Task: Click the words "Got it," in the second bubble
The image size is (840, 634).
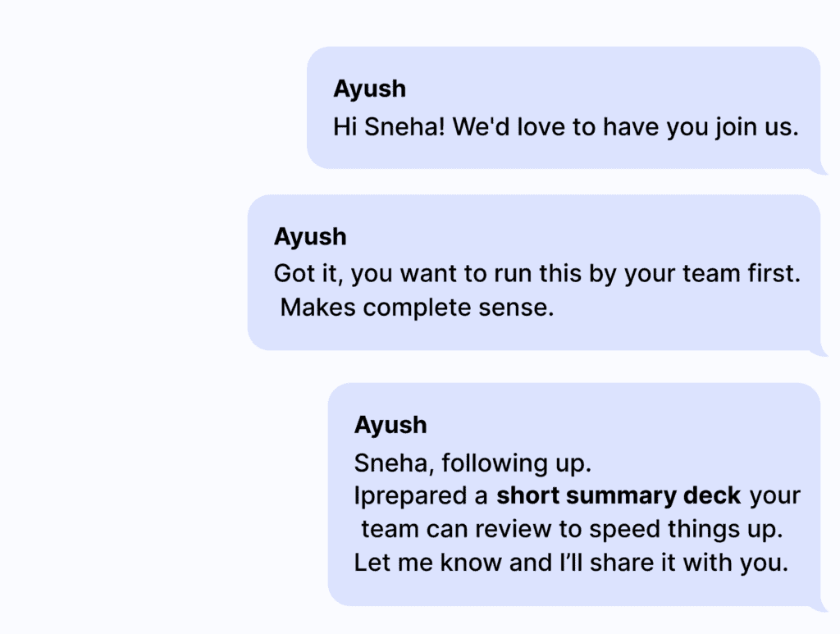Action: (x=309, y=274)
